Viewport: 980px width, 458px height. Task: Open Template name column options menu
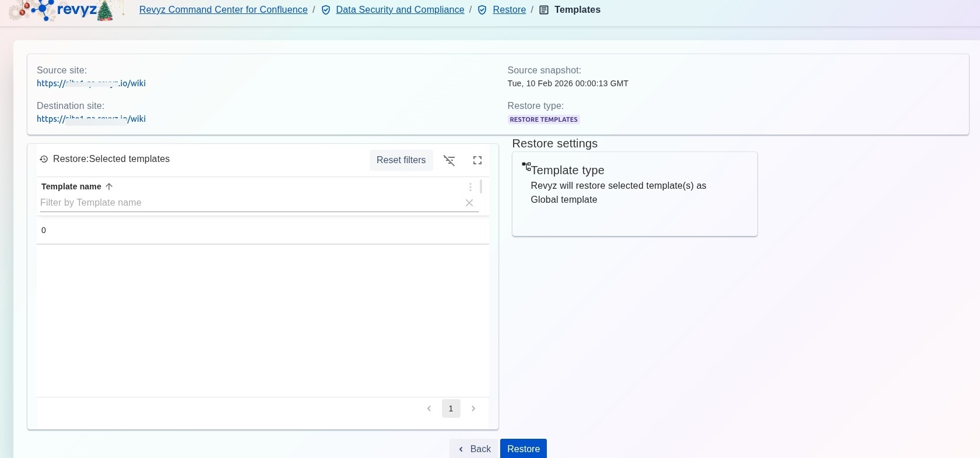coord(470,187)
